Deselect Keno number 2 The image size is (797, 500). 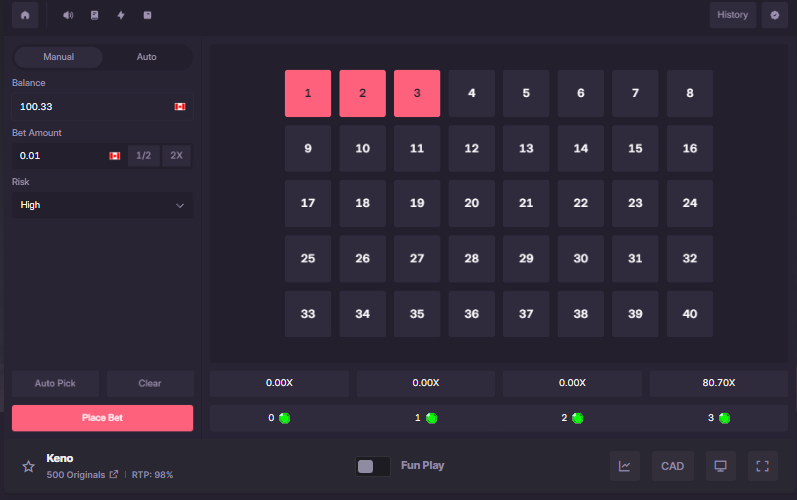(x=362, y=93)
